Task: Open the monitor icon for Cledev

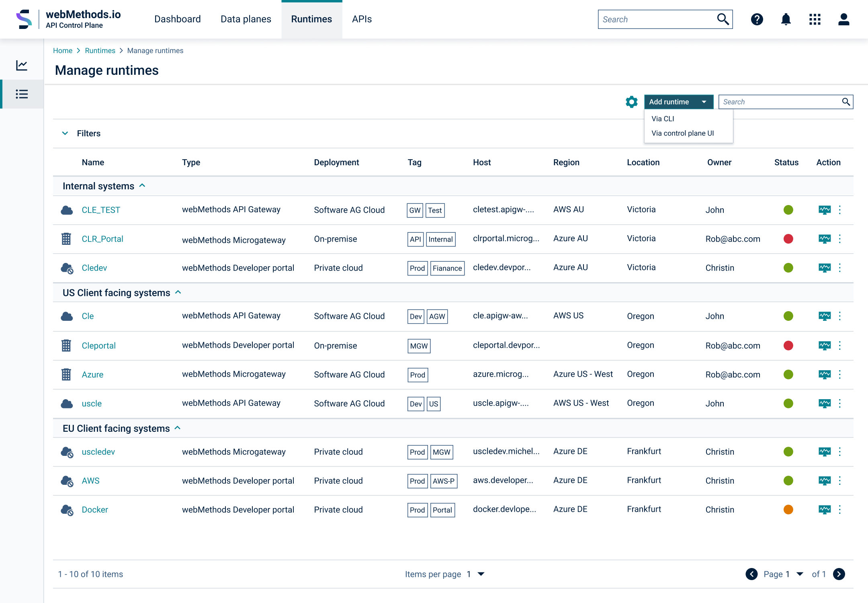Action: [x=825, y=268]
